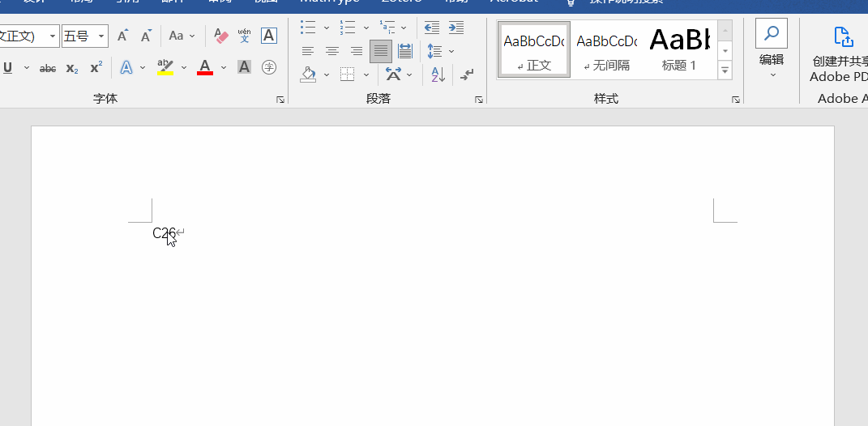The height and width of the screenshot is (426, 868).
Task: Toggle strikethrough formatting
Action: pos(48,68)
